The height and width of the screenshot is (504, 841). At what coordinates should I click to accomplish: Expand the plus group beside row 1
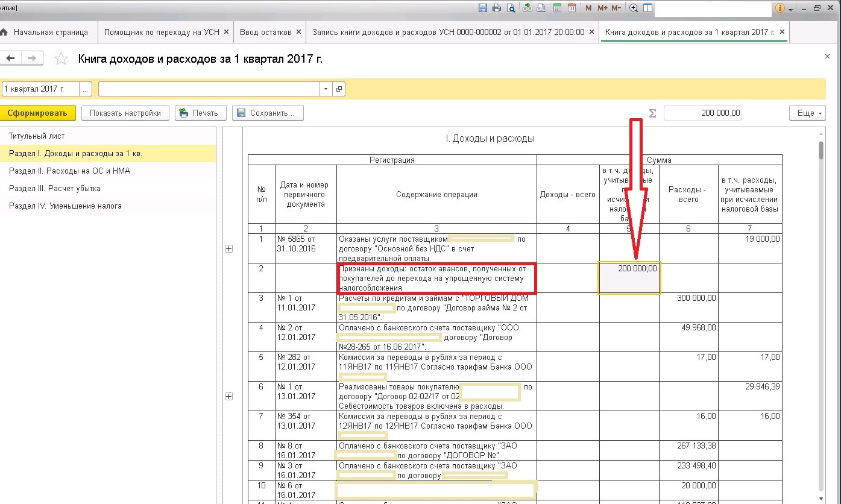click(228, 249)
